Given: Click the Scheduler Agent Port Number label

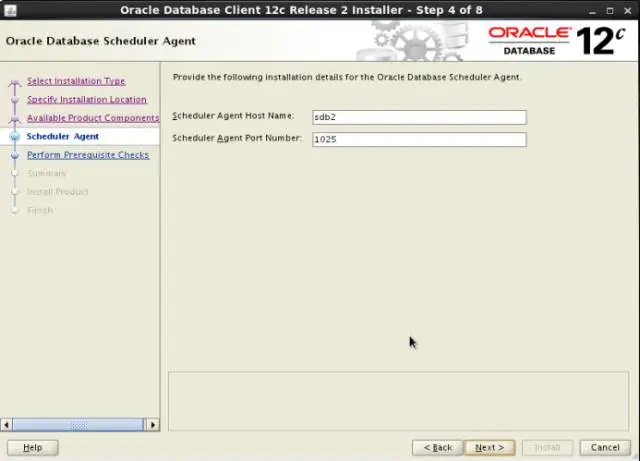Looking at the screenshot, I should [x=237, y=138].
